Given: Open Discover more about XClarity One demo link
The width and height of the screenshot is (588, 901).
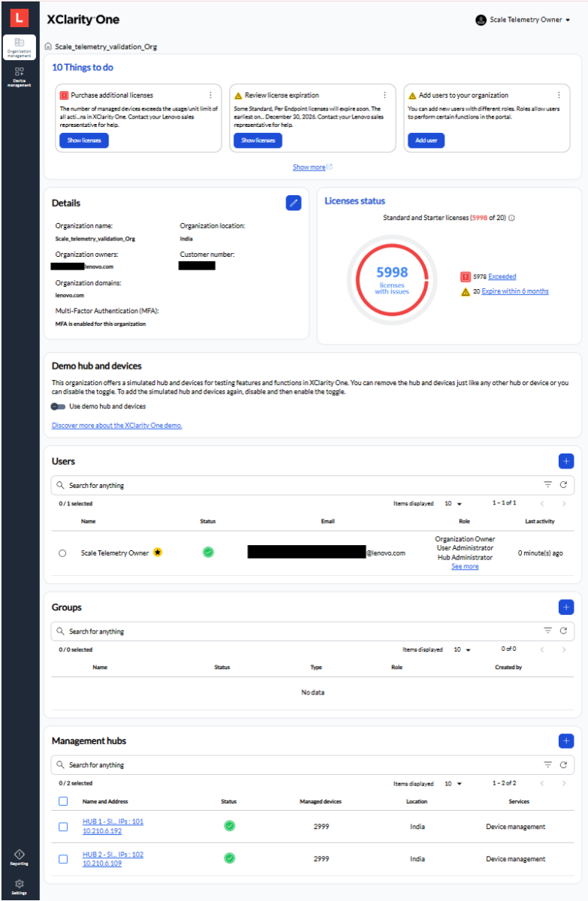Looking at the screenshot, I should point(117,426).
